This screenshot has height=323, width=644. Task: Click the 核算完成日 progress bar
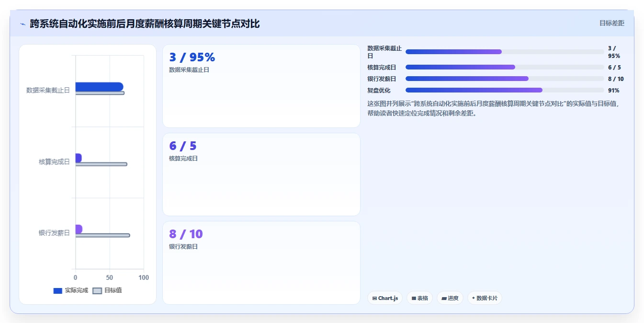[505, 67]
